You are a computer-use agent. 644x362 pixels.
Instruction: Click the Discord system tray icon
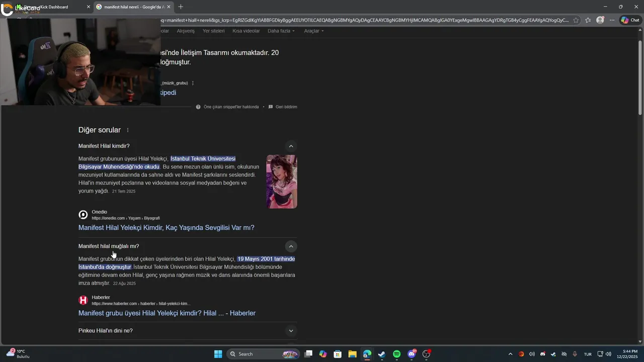point(542,354)
